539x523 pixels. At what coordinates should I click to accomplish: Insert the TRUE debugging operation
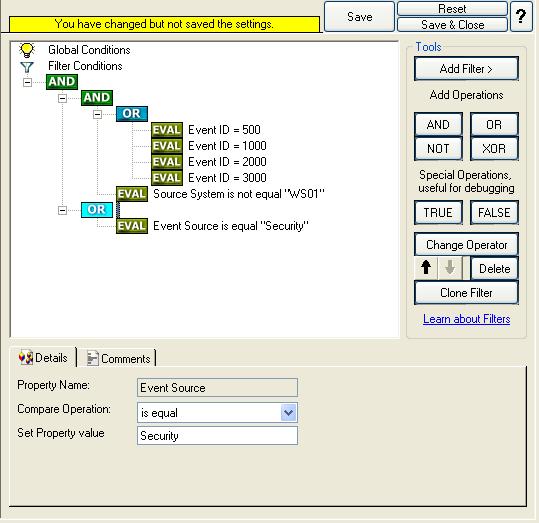click(438, 213)
